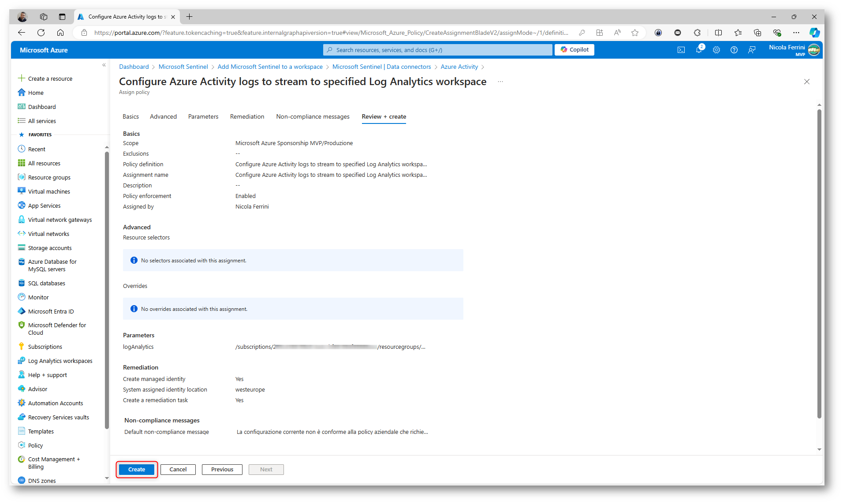843x504 pixels.
Task: Open Recent in favorites
Action: [x=31, y=149]
